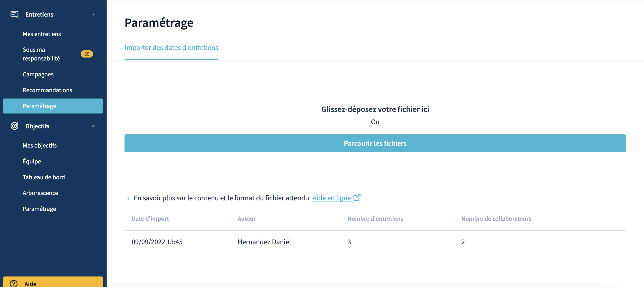Click the Entretiens chat icon
The image size is (644, 287).
(x=15, y=14)
